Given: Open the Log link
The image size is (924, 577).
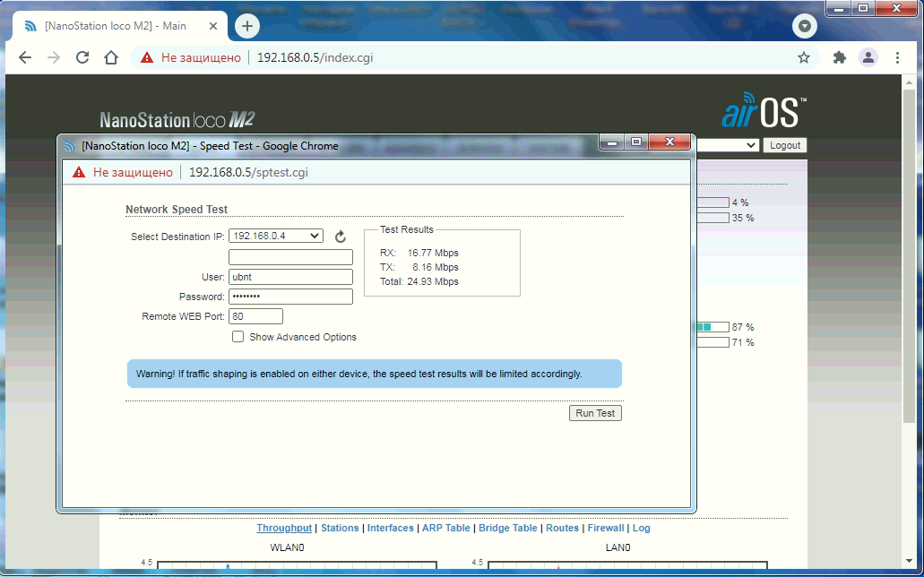Looking at the screenshot, I should tap(641, 528).
